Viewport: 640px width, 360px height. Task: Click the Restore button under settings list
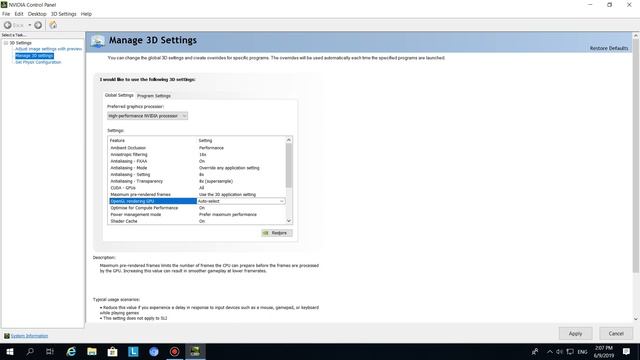click(277, 233)
